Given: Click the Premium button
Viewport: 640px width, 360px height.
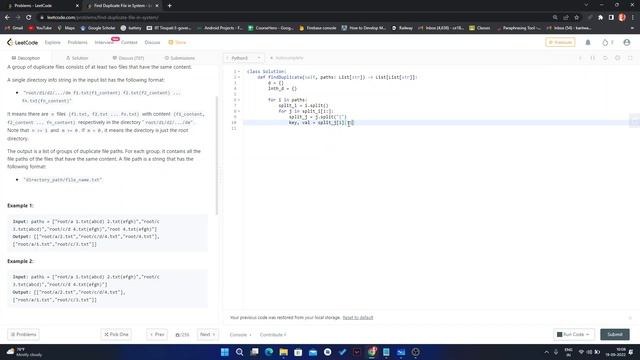Looking at the screenshot, I should (x=560, y=42).
